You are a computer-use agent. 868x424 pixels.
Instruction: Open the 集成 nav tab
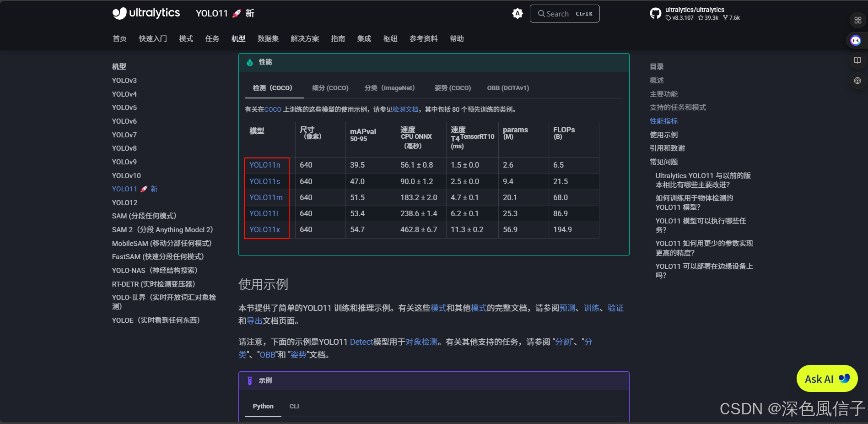[364, 39]
